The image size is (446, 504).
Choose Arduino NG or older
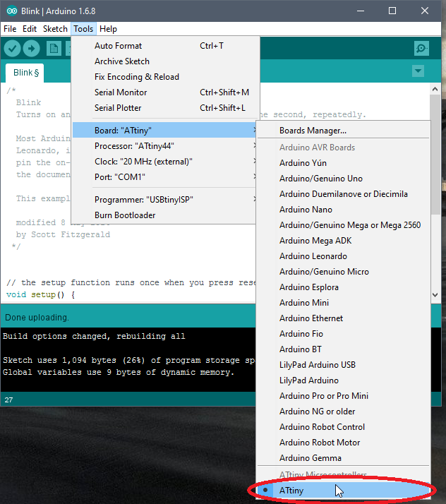click(x=344, y=412)
